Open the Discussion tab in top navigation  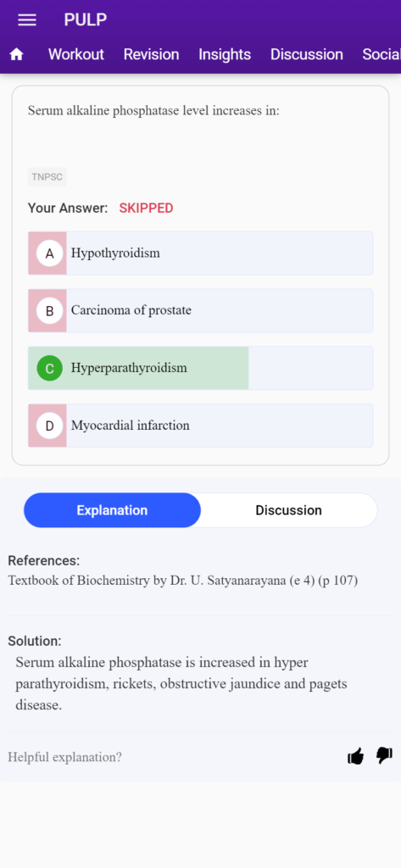307,54
